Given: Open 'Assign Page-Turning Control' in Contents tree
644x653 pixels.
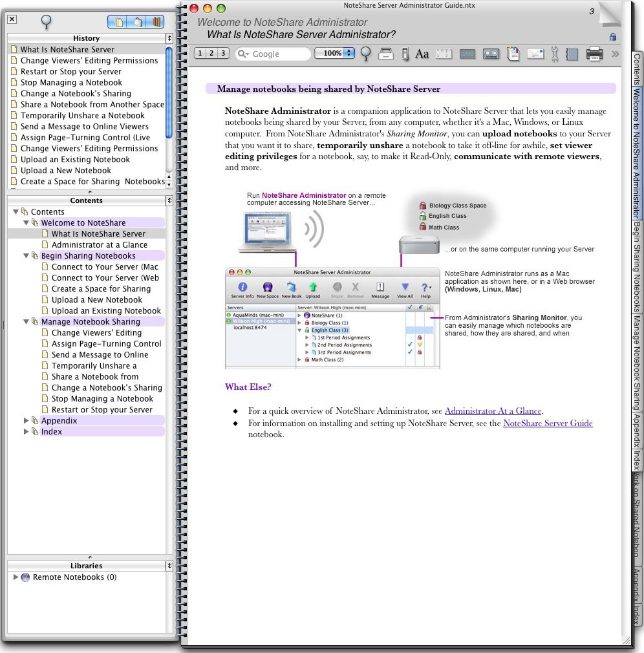Looking at the screenshot, I should [x=106, y=343].
